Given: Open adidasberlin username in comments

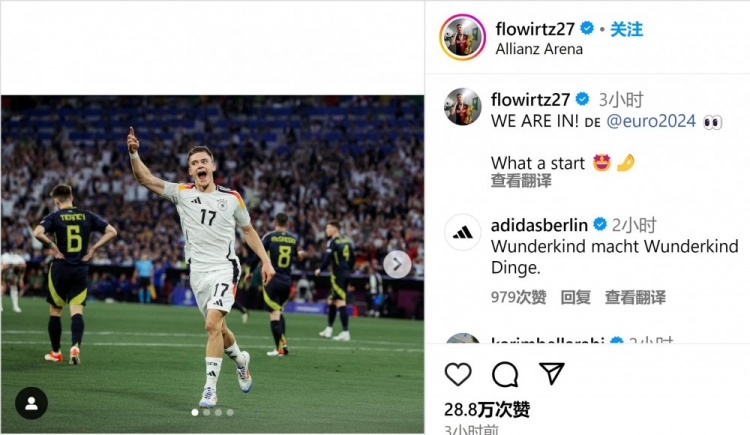Looking at the screenshot, I should tap(539, 224).
